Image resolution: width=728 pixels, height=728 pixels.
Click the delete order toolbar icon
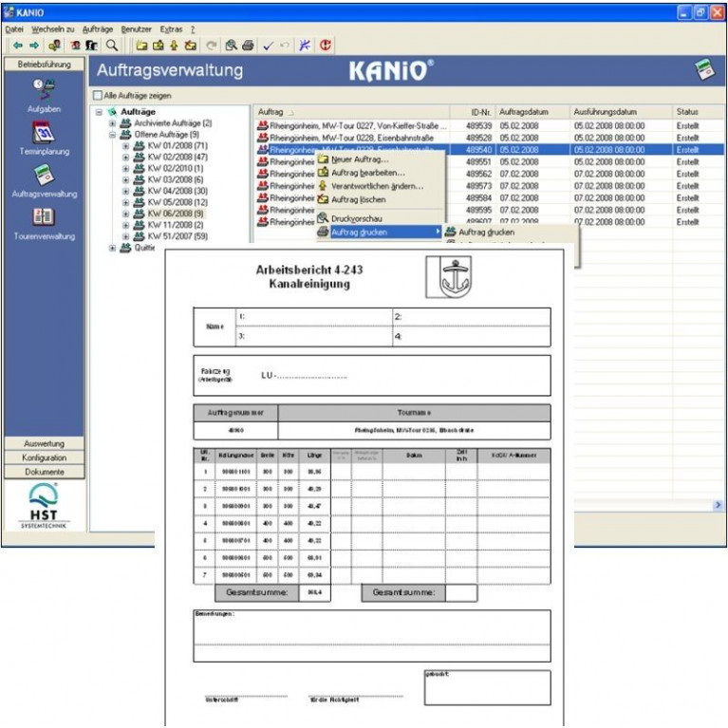point(191,46)
